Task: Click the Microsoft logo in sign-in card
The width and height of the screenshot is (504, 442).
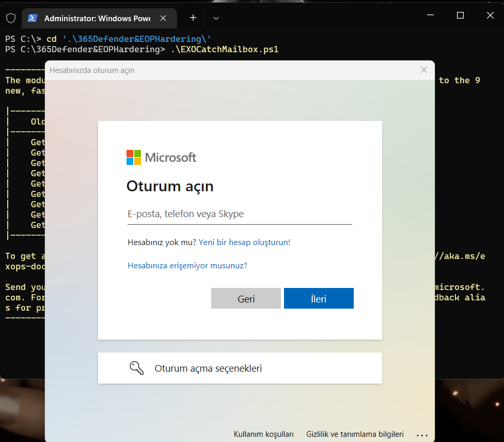Action: pos(161,157)
